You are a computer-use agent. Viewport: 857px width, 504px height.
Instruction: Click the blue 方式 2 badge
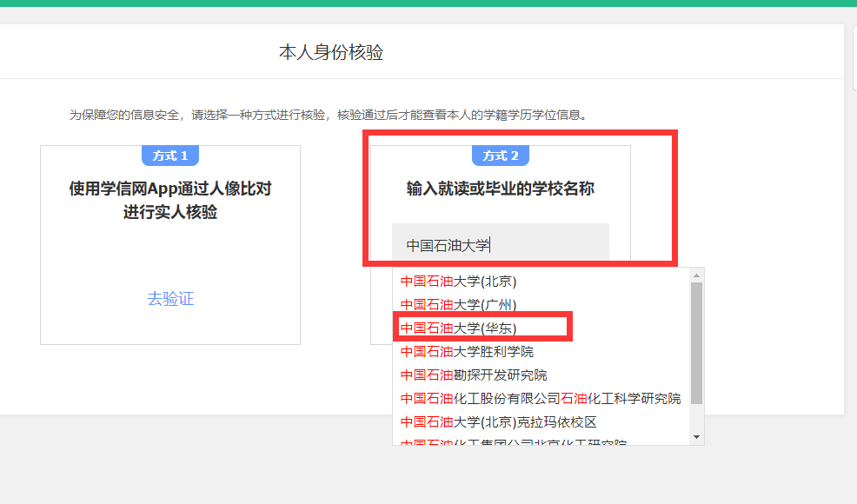tap(501, 156)
